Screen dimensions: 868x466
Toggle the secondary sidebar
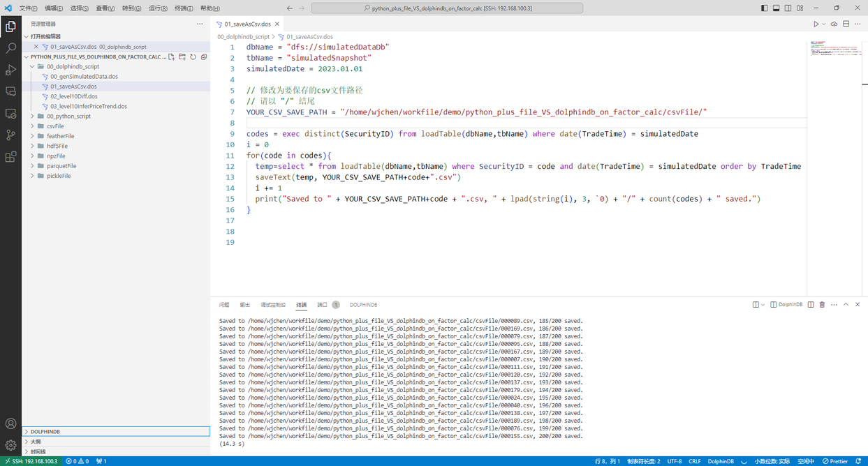(x=788, y=8)
